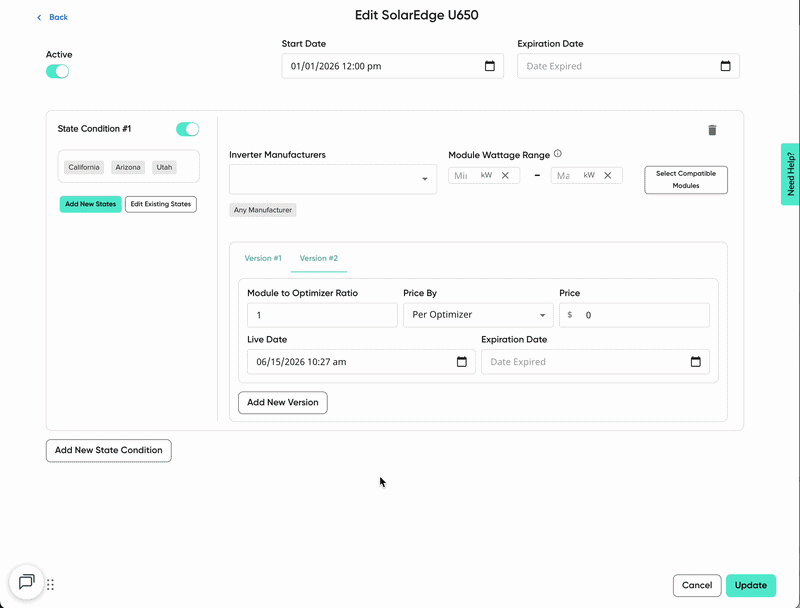This screenshot has height=608, width=800.
Task: Click the 'State Condition #1' label
Action: click(x=94, y=129)
